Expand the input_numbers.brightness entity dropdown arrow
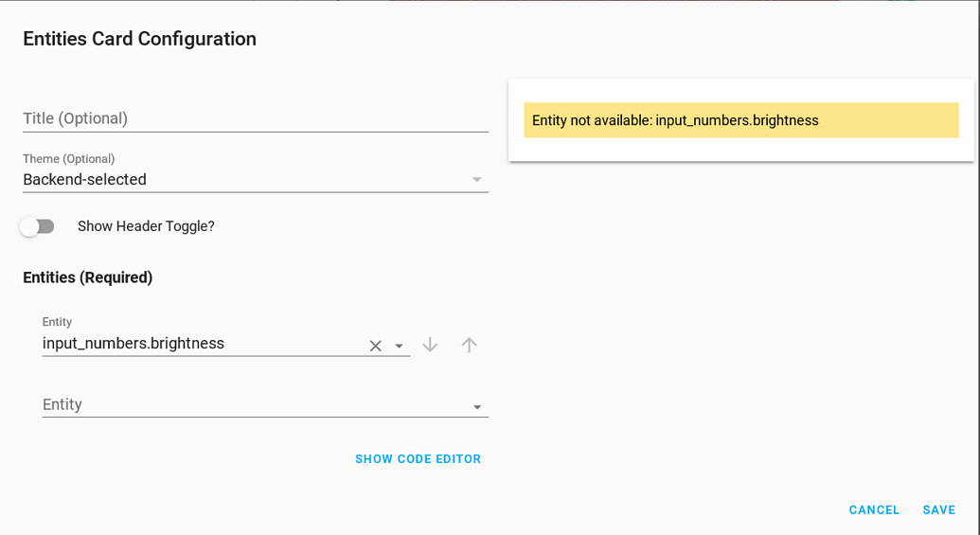The width and height of the screenshot is (980, 535). coord(400,347)
